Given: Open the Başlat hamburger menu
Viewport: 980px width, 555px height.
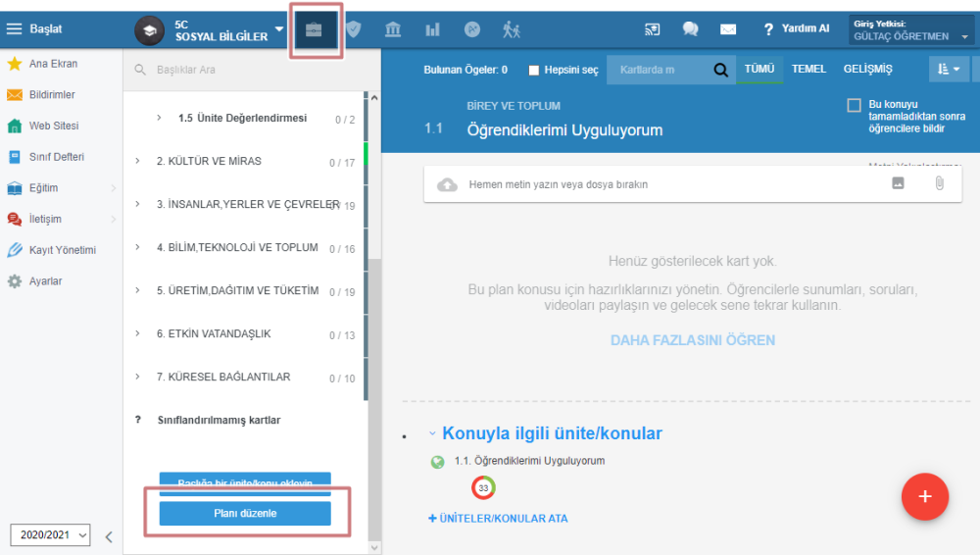Looking at the screenshot, I should (14, 28).
